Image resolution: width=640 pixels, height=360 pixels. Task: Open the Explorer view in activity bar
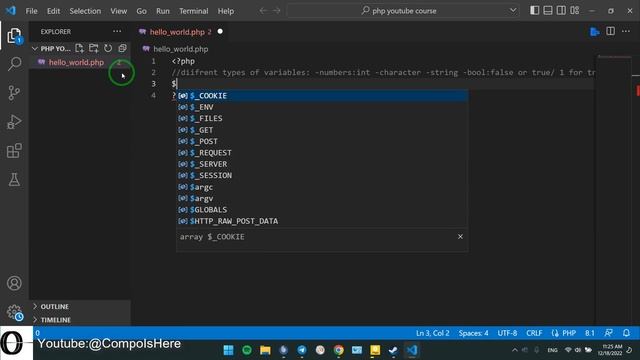tap(14, 36)
